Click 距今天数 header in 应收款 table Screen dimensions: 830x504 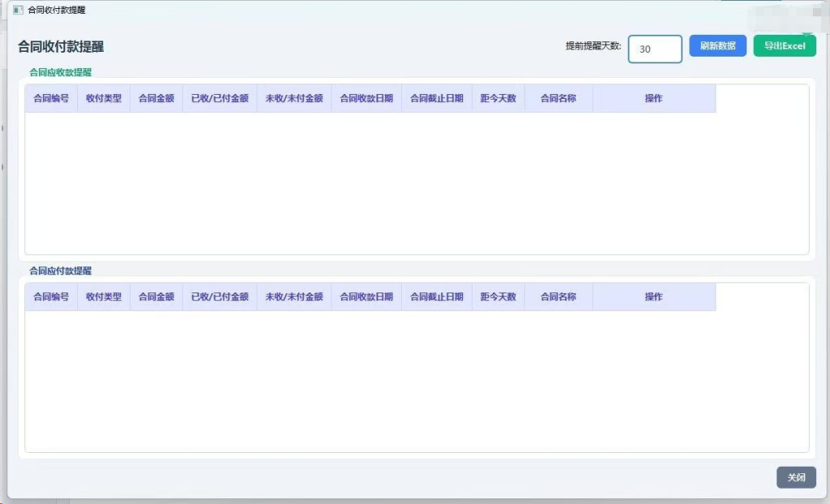coord(498,99)
